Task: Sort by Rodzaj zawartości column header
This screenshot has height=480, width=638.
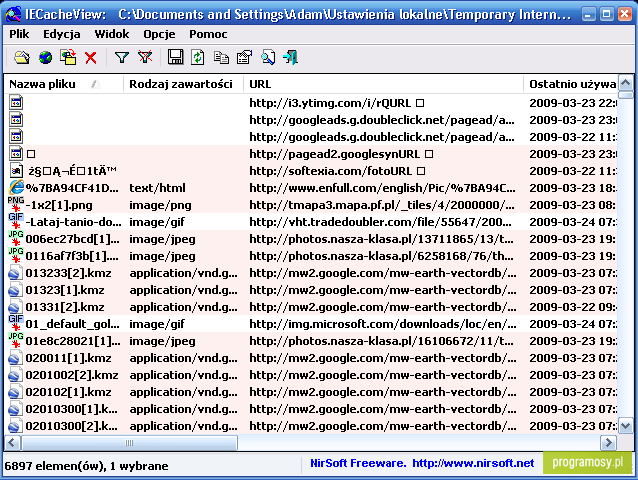Action: point(184,84)
